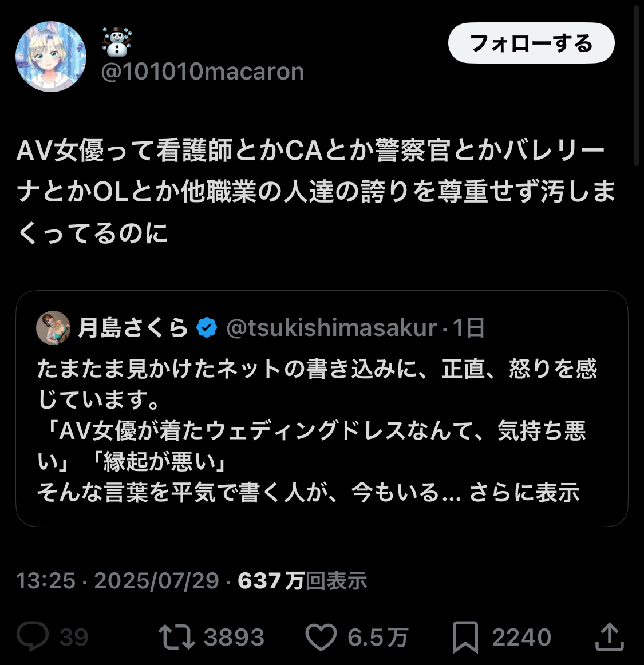Tap the repost arrows icon
The image size is (644, 665).
point(176,637)
